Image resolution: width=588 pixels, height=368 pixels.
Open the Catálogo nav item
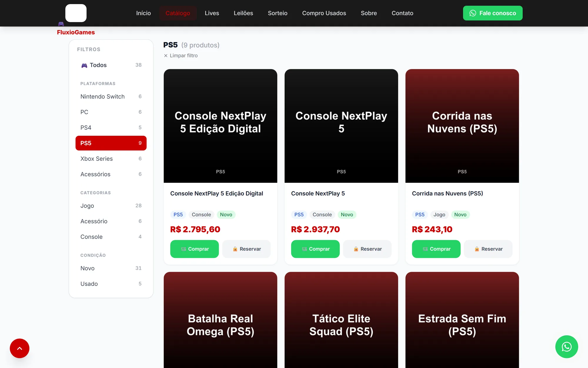tap(178, 13)
